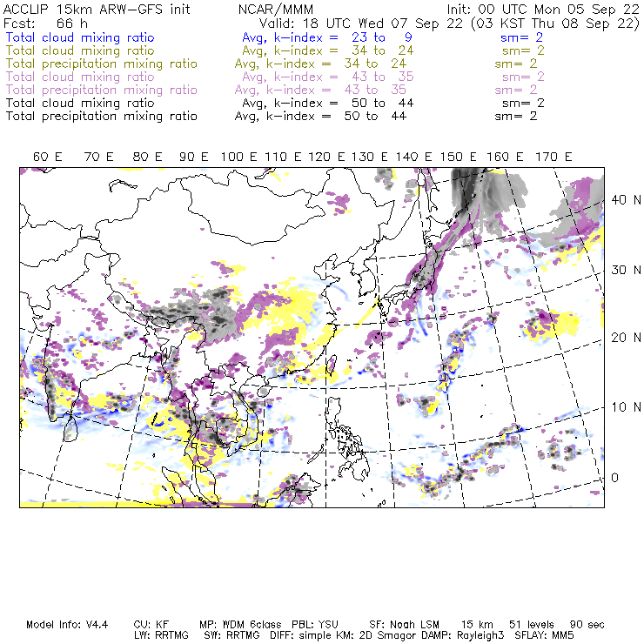Click the olive 'Total precipitation mixing ratio' legend

pyautogui.click(x=102, y=64)
